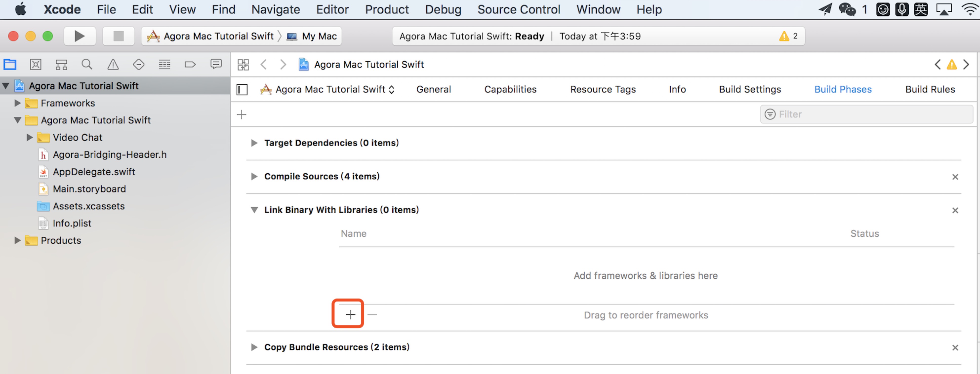Open the Report navigator speech bubble icon
This screenshot has width=980, height=374.
coord(216,64)
